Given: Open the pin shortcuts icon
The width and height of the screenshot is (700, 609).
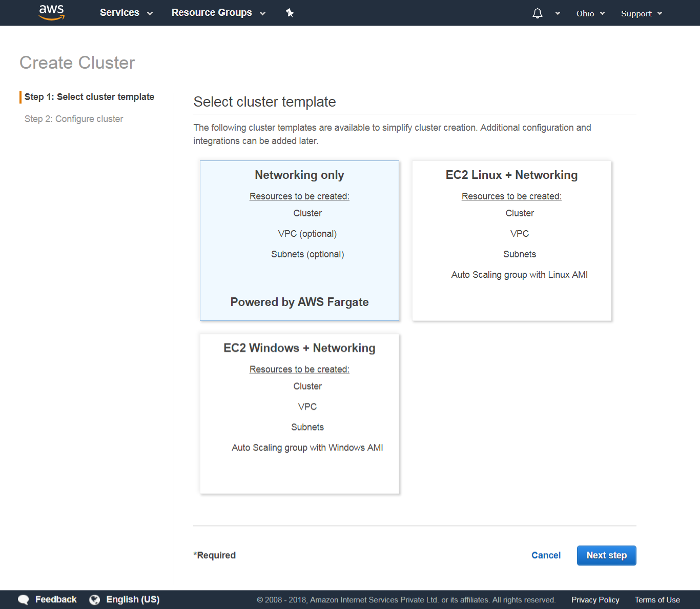Looking at the screenshot, I should 290,13.
